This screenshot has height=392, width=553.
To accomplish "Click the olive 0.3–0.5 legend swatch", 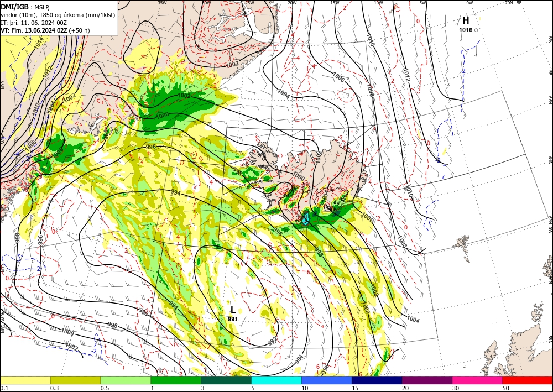I will 75,380.
